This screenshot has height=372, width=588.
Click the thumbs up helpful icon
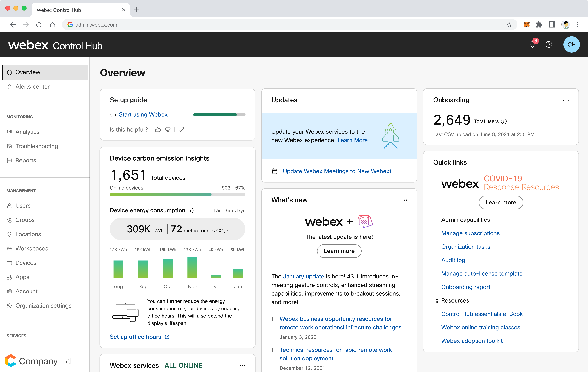click(x=158, y=130)
